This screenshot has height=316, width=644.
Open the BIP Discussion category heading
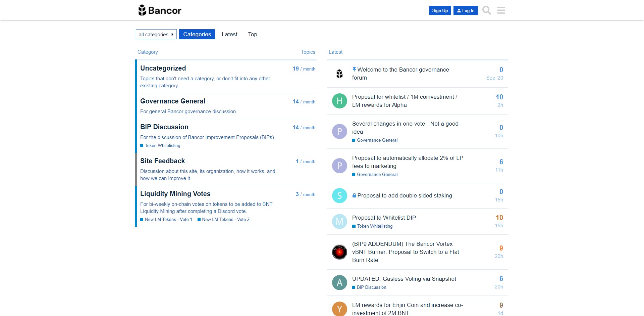tap(164, 127)
